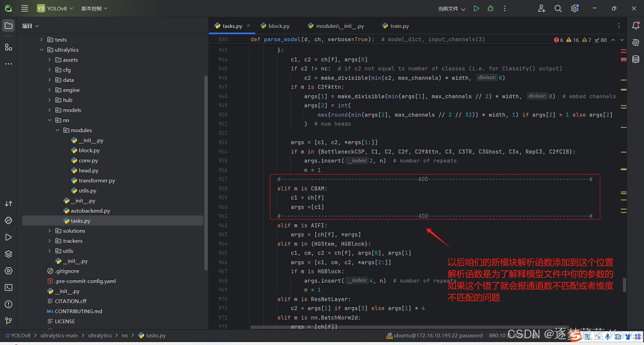
Task: Click the more tool windows ellipsis icon
Action: 8,64
